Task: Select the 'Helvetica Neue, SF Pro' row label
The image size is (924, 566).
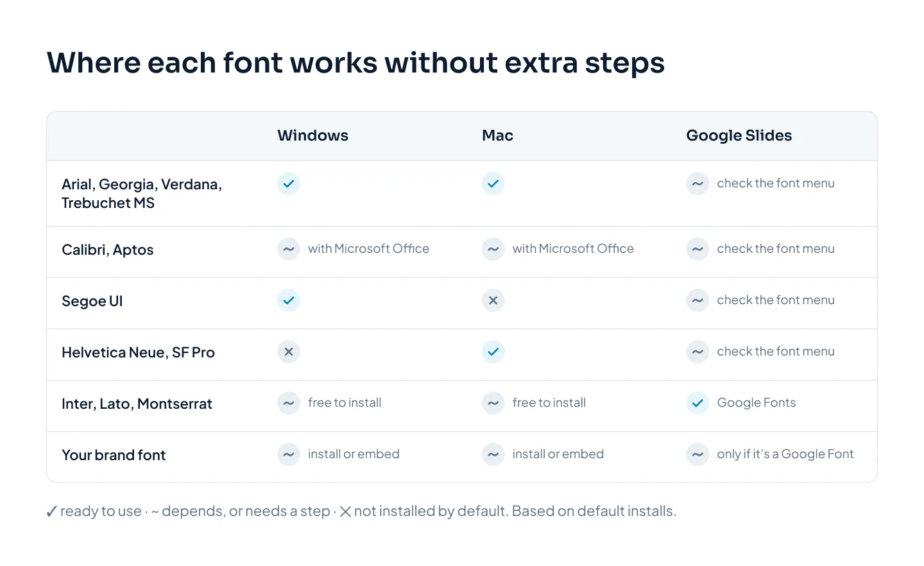Action: click(x=138, y=352)
